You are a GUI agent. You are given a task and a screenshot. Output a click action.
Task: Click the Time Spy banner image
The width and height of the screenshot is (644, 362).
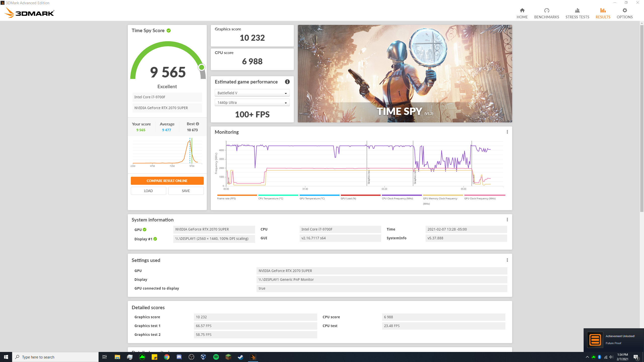[405, 73]
